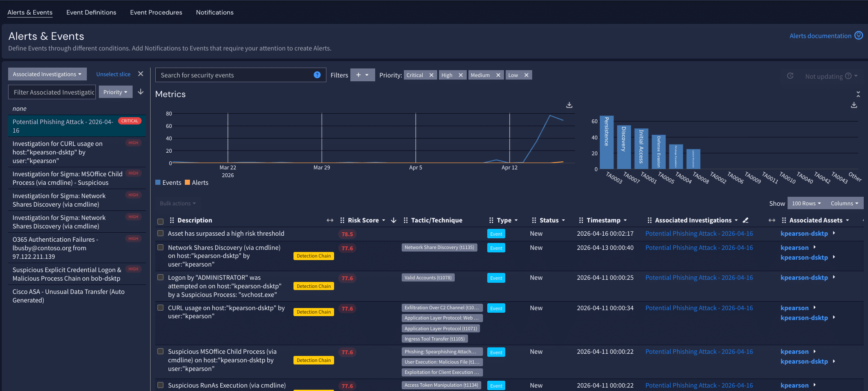Image resolution: width=868 pixels, height=391 pixels.
Task: Click the Valid Accounts (t1078) technique tag
Action: [x=428, y=278]
